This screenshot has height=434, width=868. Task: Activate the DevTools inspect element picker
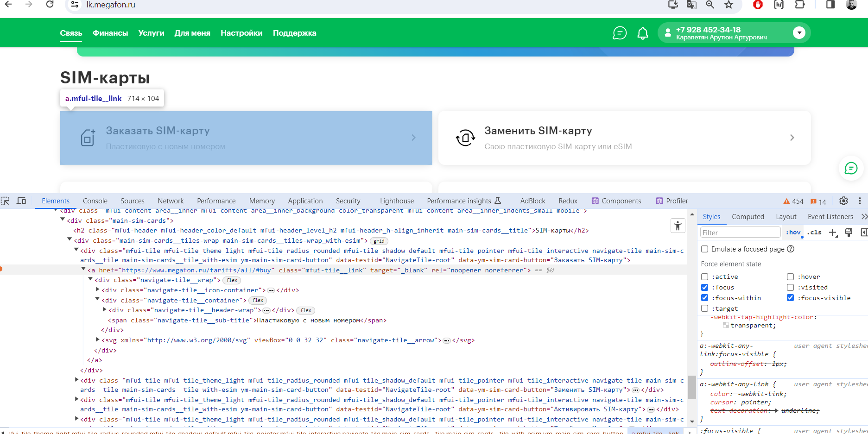[x=5, y=201]
